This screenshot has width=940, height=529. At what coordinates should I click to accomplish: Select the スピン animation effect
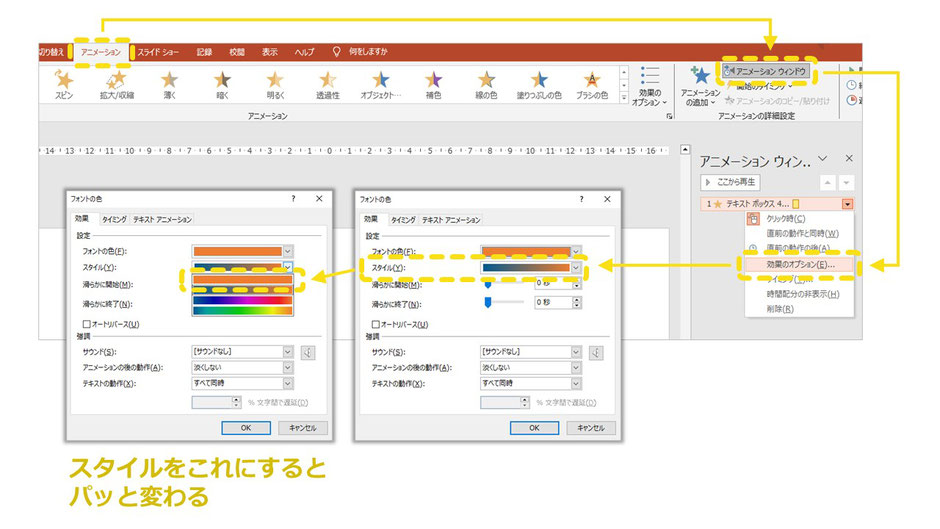point(64,85)
